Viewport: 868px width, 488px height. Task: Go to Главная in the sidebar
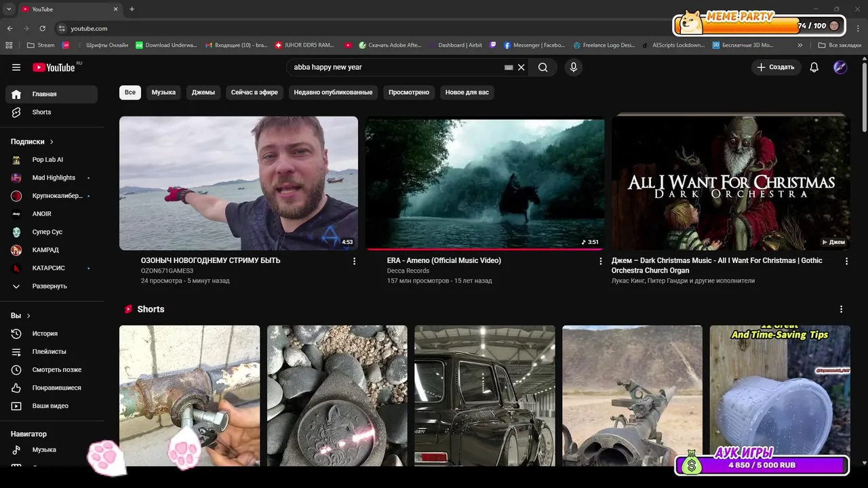[52, 94]
